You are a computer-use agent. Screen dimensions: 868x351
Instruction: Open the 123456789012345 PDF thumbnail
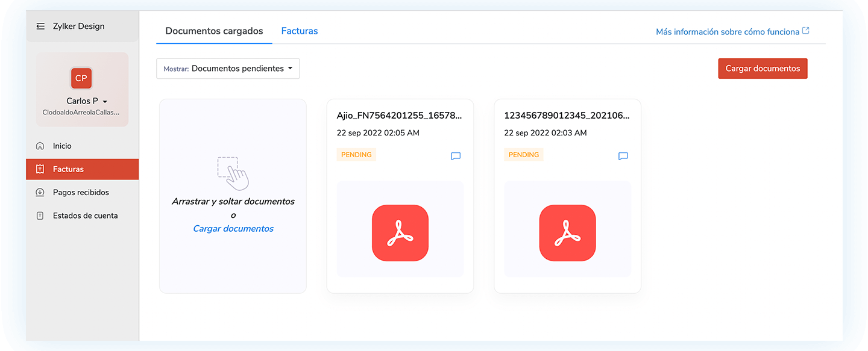[567, 233]
